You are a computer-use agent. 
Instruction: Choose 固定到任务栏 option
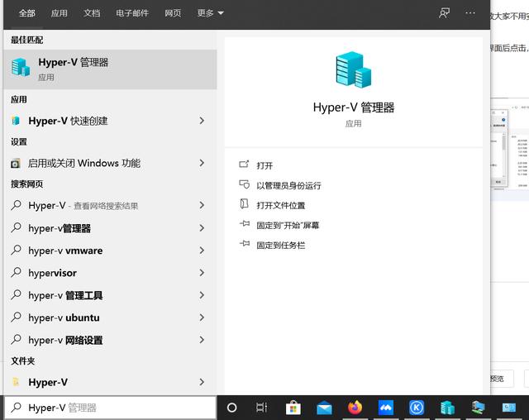coord(280,246)
